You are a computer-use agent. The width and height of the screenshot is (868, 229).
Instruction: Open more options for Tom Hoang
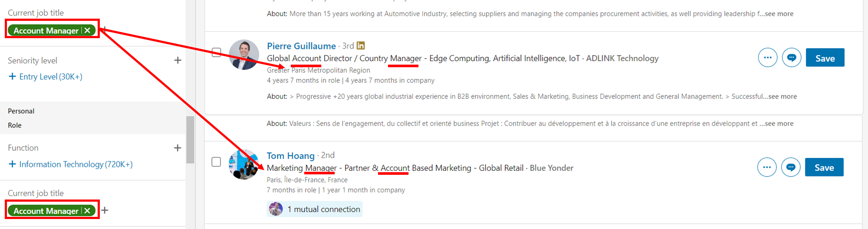(x=766, y=167)
